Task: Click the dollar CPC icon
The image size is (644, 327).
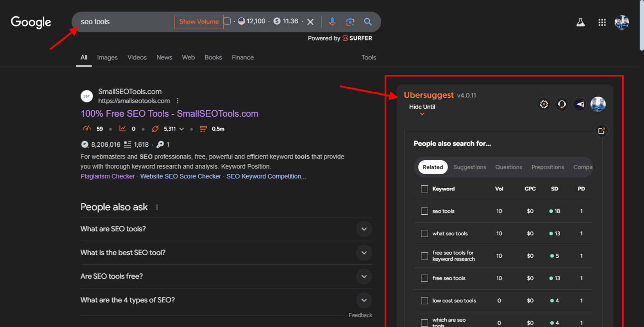Action: click(277, 21)
